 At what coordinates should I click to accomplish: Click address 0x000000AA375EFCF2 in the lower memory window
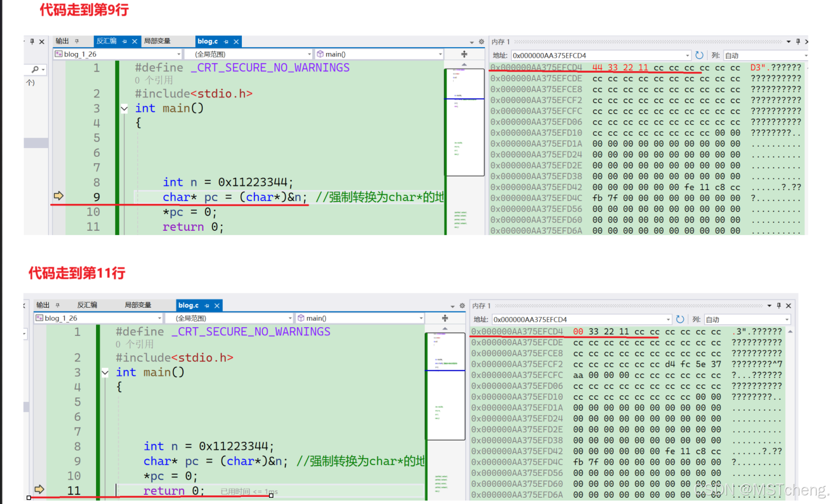pyautogui.click(x=517, y=364)
